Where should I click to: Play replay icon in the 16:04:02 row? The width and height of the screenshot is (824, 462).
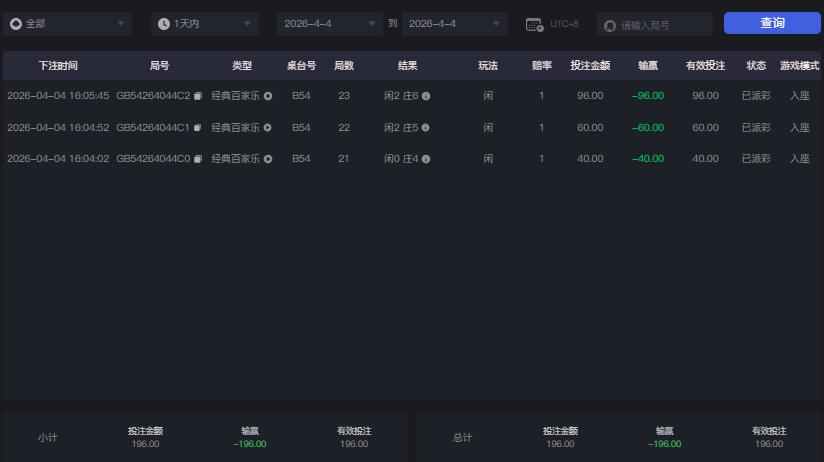pos(268,159)
